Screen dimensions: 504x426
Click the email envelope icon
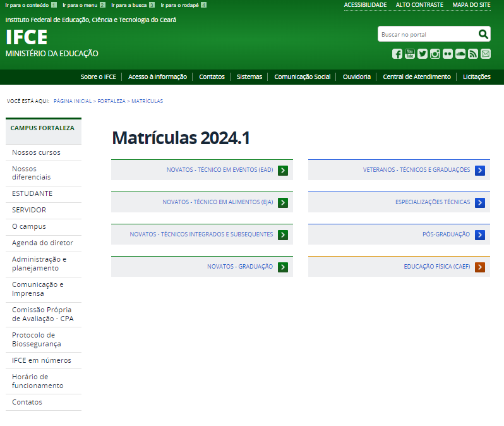coord(485,54)
